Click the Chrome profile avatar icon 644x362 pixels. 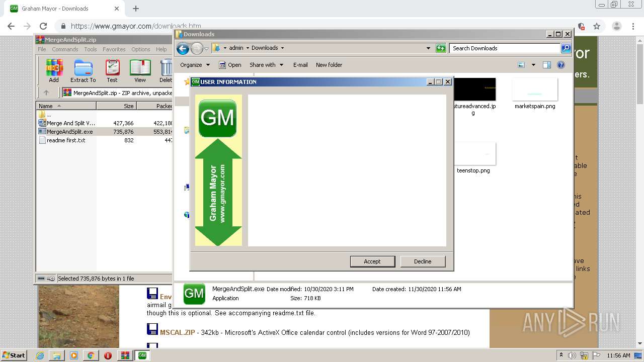point(616,26)
